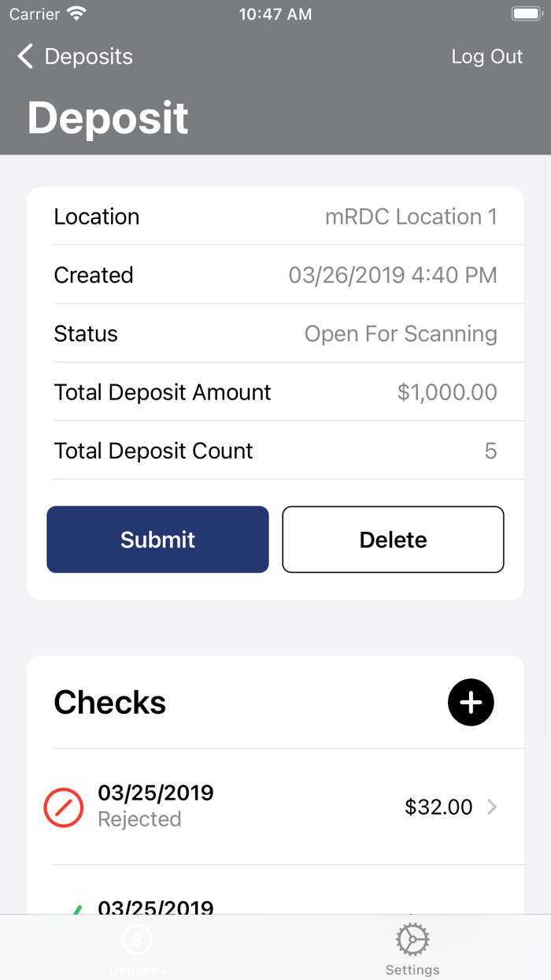Tap the Wi-Fi icon in status bar
The height and width of the screenshot is (980, 551).
[76, 13]
